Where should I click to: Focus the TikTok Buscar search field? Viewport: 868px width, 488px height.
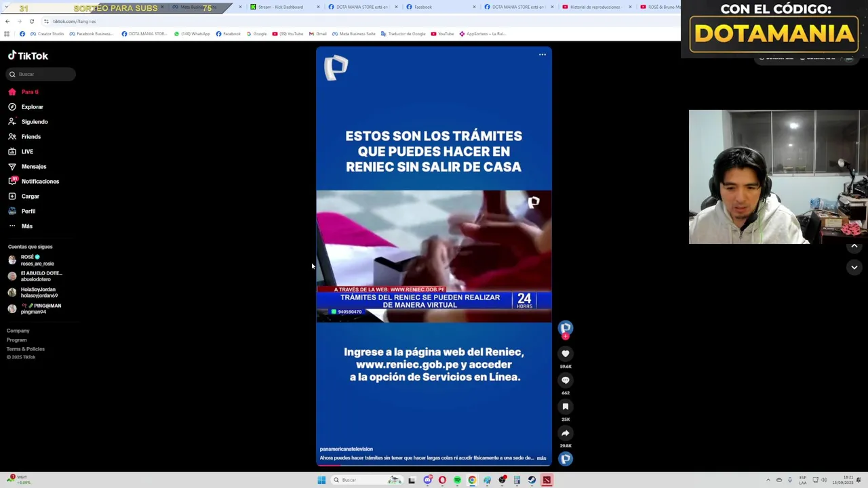click(x=41, y=74)
